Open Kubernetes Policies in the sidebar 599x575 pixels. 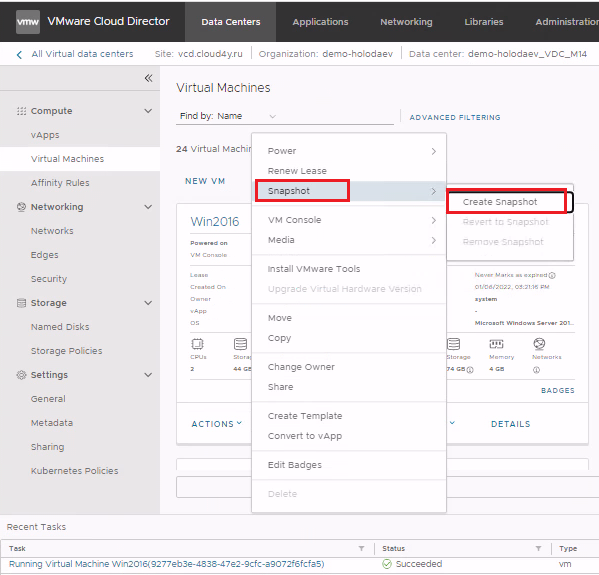tap(74, 471)
